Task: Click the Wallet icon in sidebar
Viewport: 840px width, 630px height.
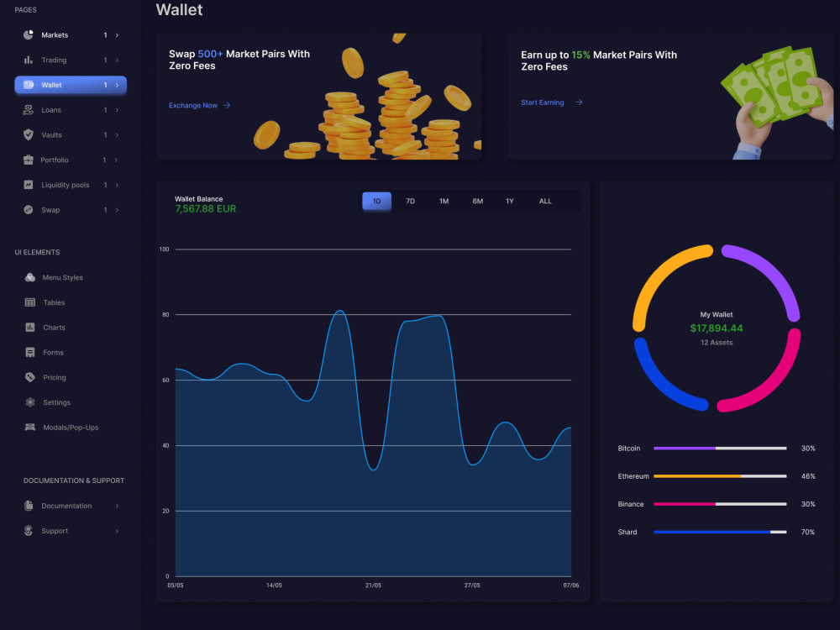Action: click(29, 85)
